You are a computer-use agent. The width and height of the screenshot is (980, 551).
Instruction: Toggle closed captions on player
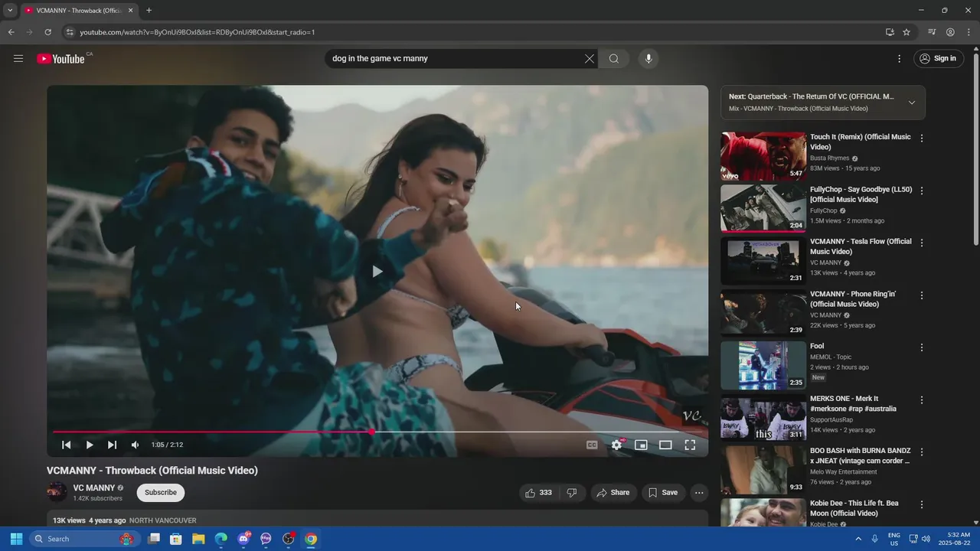click(x=592, y=445)
